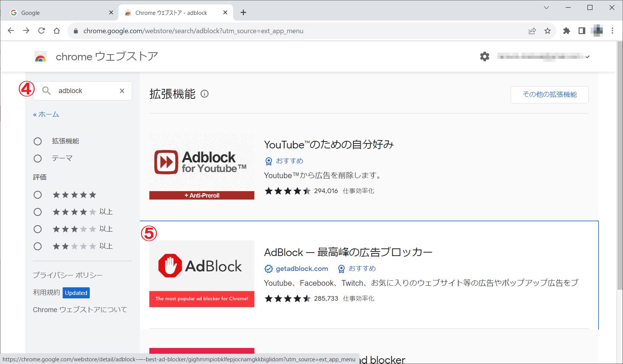
Task: Open the プライバシー ポリシー link
Action: pyautogui.click(x=68, y=275)
